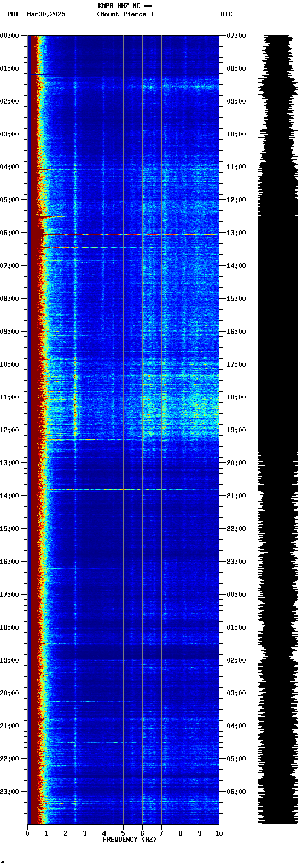Click the 02:00 UTC time label on right
The image size is (302, 868).
tap(236, 660)
